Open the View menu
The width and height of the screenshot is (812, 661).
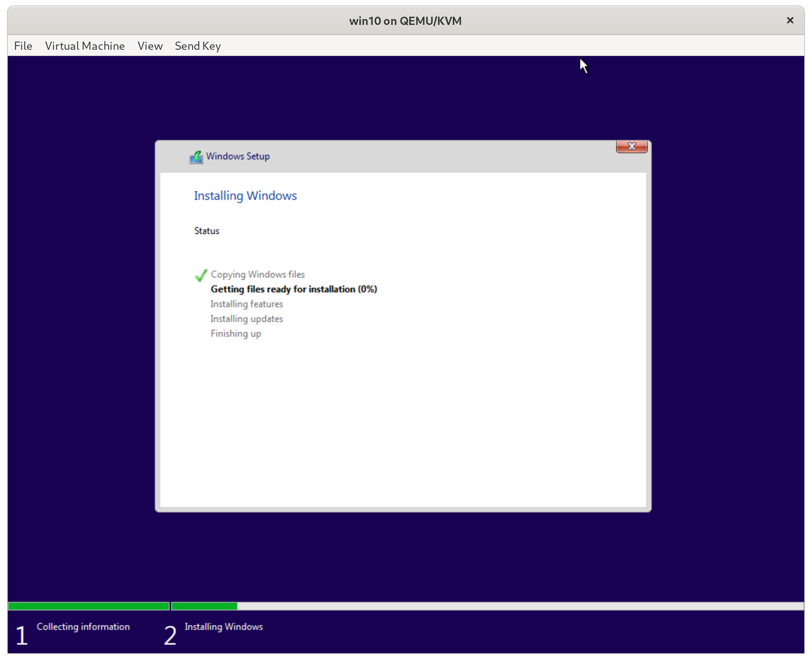(x=150, y=46)
